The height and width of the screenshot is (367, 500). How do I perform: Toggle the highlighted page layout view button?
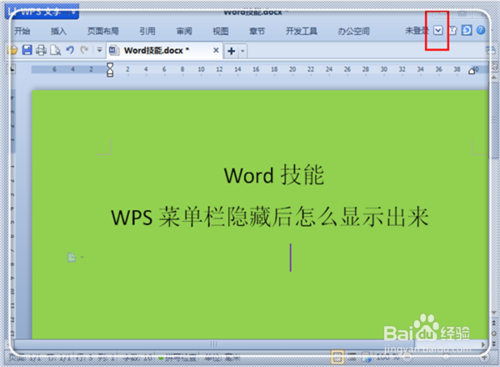(x=337, y=357)
